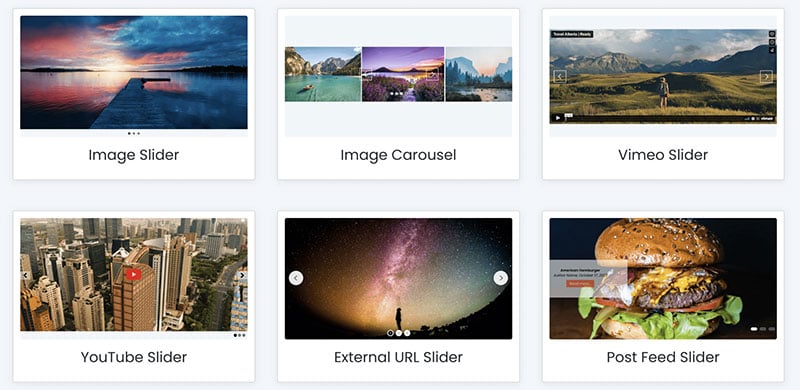Click the Vimeo play button in player bar
This screenshot has width=800, height=390.
pyautogui.click(x=558, y=118)
